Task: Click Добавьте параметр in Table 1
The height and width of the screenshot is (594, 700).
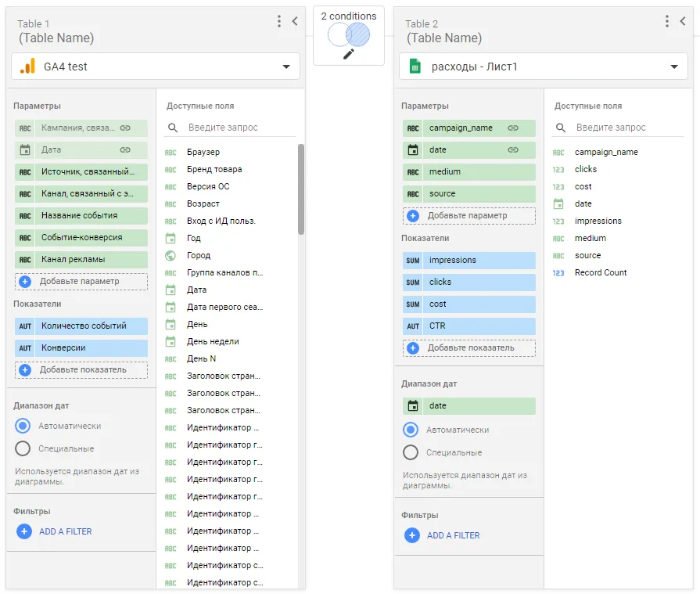Action: click(81, 282)
